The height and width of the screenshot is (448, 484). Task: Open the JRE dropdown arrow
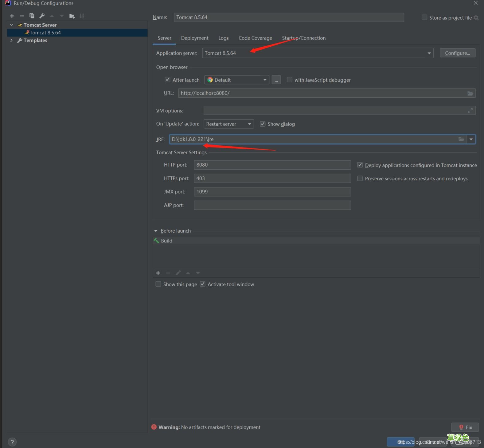(471, 139)
